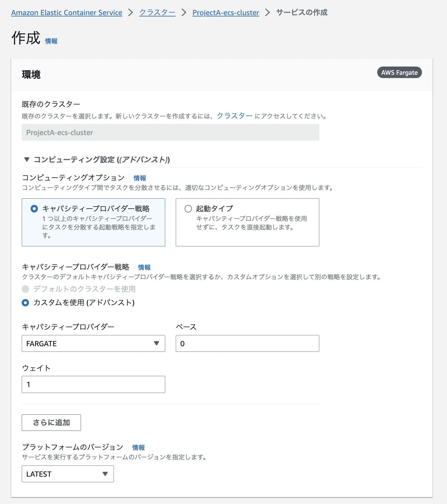Click キャパシティープロバイダー field label above FARGATE
The width and height of the screenshot is (447, 504).
pos(68,327)
